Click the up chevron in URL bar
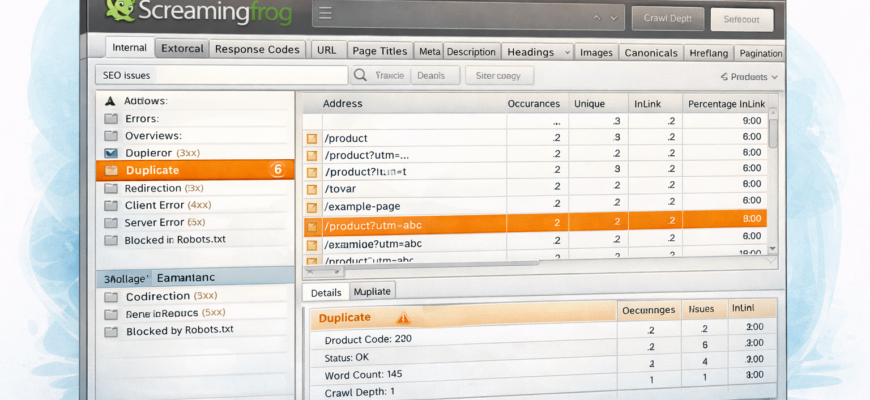Screen dimensions: 870x400 (597, 18)
